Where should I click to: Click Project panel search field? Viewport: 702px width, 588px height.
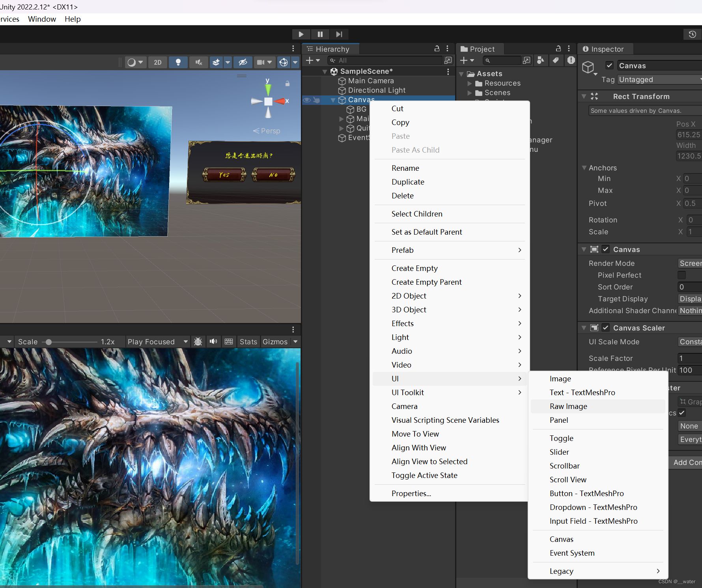[502, 60]
